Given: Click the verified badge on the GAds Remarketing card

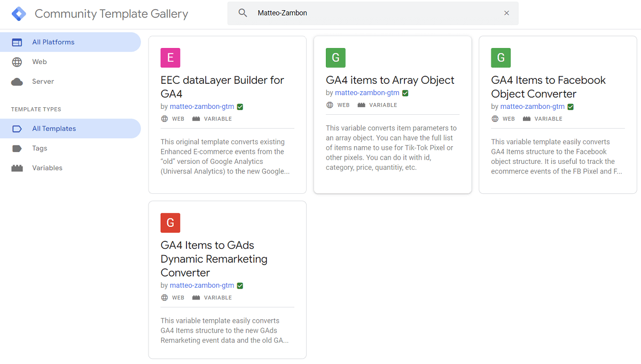Looking at the screenshot, I should point(240,286).
